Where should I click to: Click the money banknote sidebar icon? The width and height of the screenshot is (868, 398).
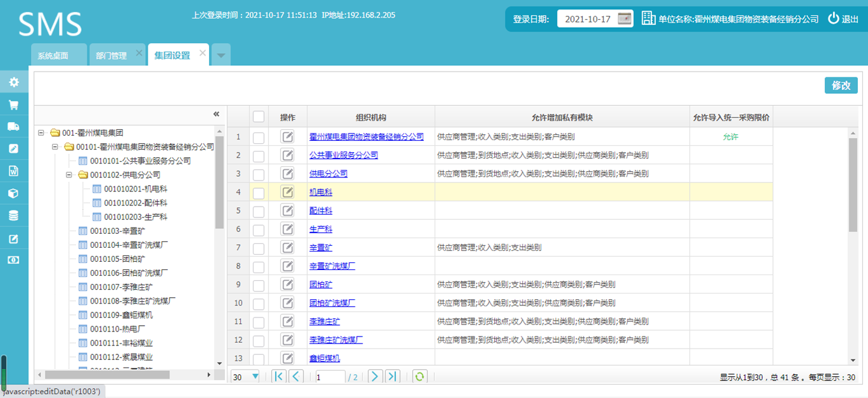(x=13, y=260)
